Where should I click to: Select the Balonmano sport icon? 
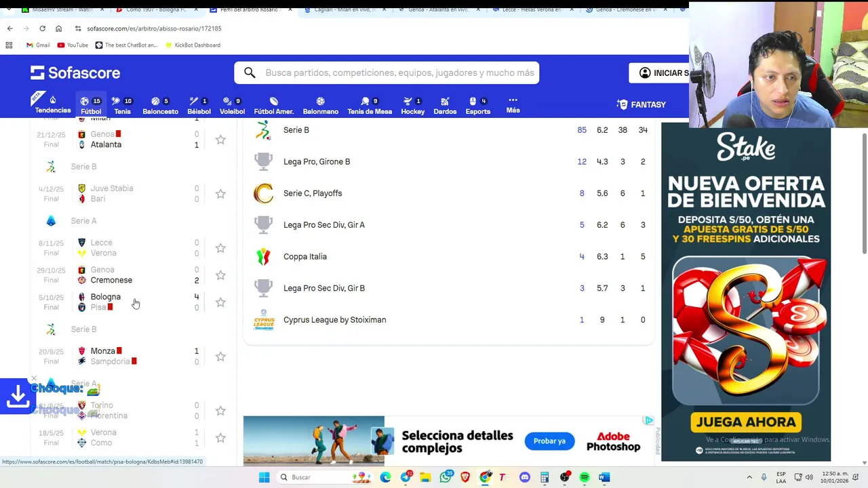(320, 105)
